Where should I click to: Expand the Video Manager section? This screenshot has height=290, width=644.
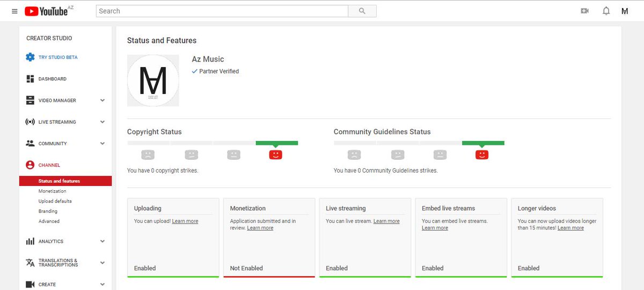coord(103,100)
